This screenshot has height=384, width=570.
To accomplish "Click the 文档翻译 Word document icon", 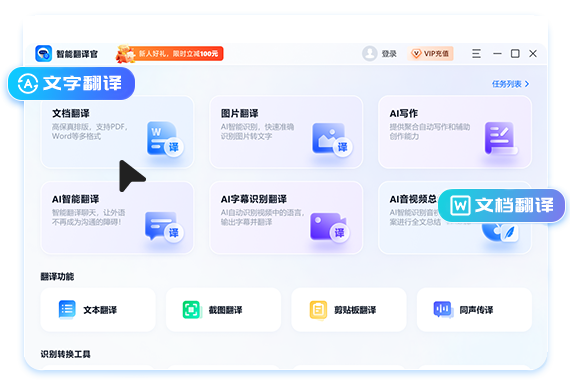I will tap(165, 139).
